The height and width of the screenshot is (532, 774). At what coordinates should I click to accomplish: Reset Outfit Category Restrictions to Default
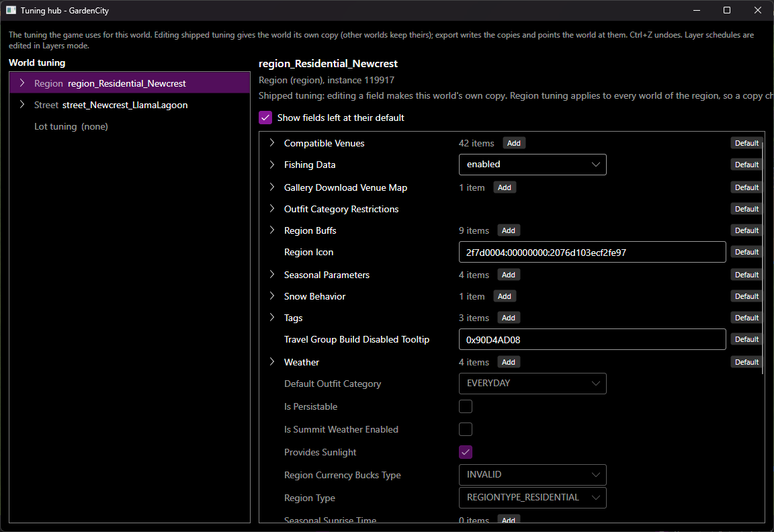(x=746, y=209)
